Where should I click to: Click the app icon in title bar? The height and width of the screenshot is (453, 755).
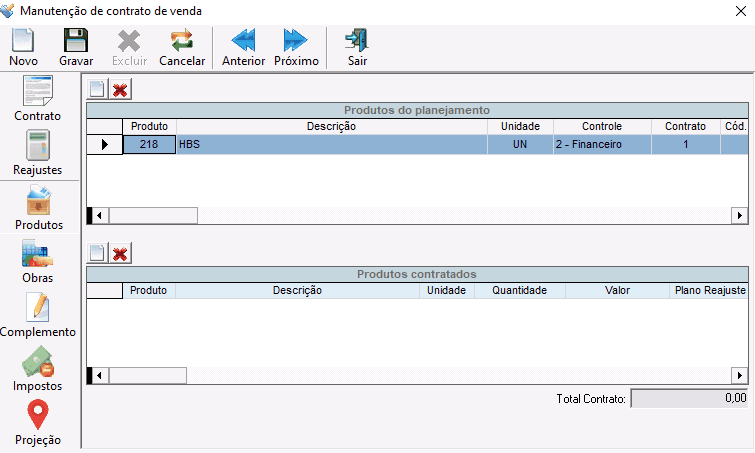point(7,11)
